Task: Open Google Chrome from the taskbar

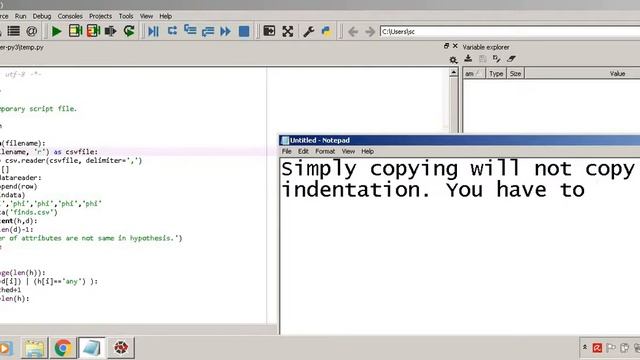Action: pyautogui.click(x=63, y=348)
